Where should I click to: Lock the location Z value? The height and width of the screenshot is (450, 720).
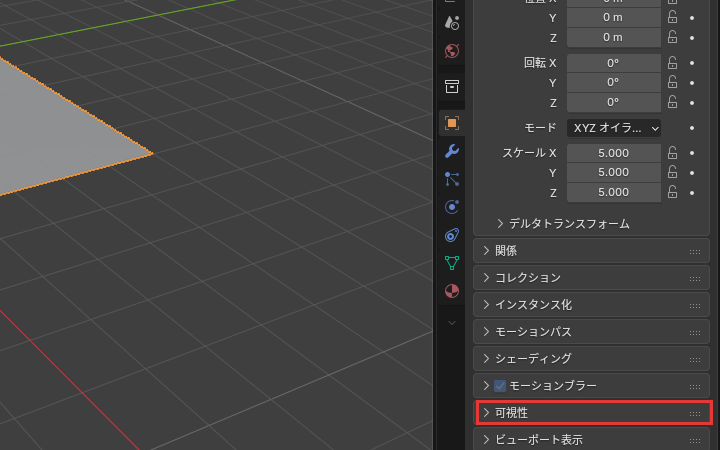(x=672, y=37)
